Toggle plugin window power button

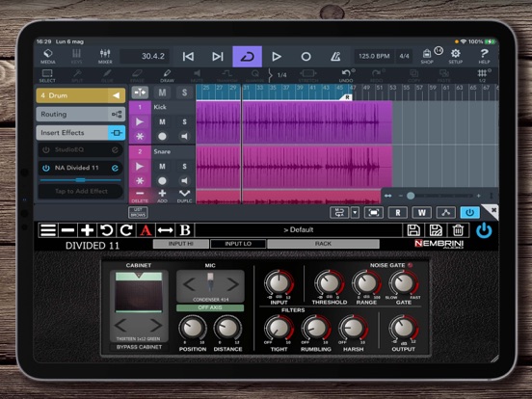point(470,213)
